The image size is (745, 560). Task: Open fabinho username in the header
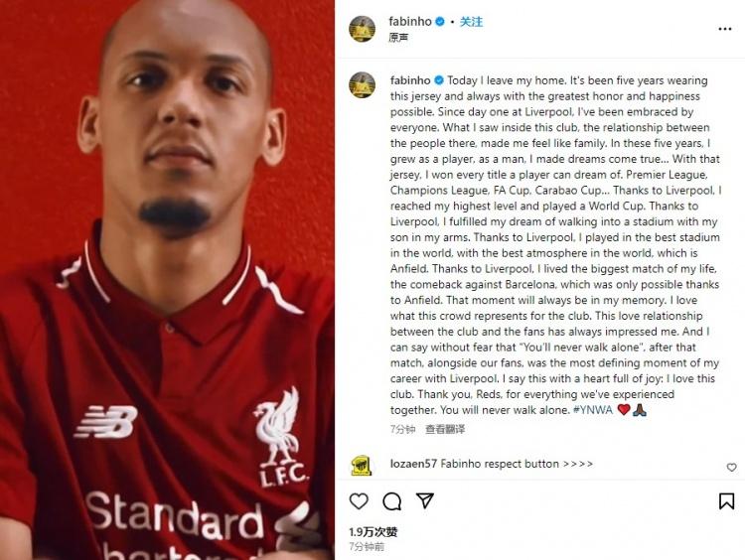410,22
